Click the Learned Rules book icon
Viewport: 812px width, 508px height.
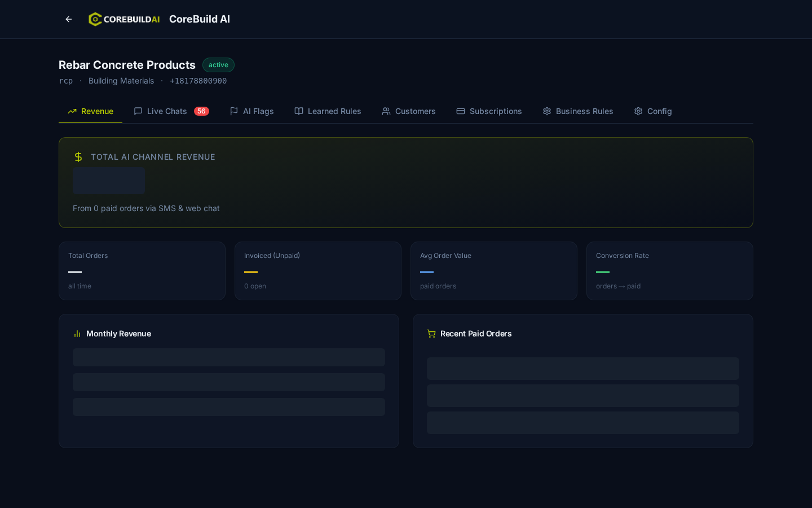(x=299, y=111)
